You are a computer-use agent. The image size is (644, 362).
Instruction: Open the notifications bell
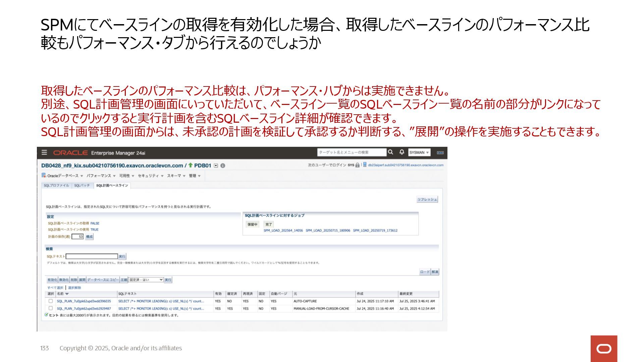tap(401, 152)
